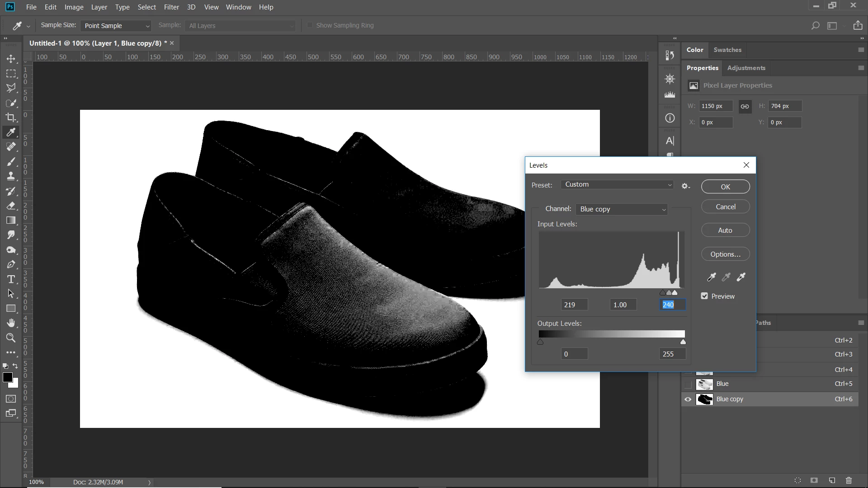
Task: Open the Filter menu
Action: [171, 7]
